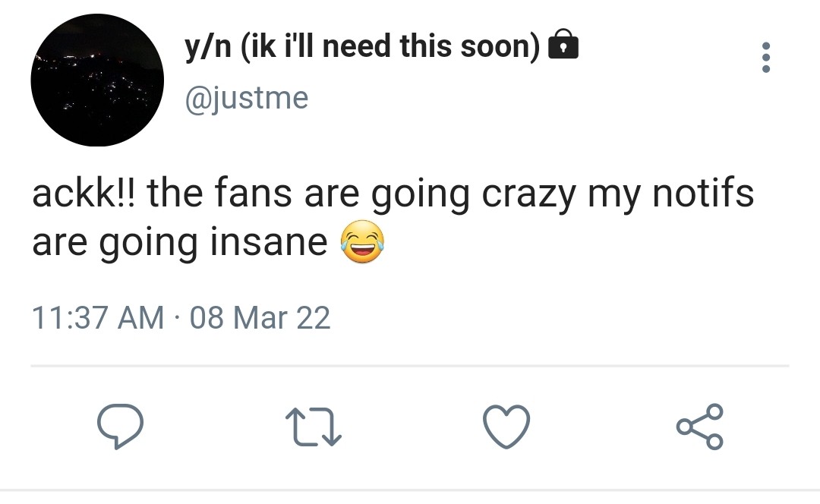Tap the divider line above action icons
This screenshot has width=820, height=504.
click(x=410, y=366)
